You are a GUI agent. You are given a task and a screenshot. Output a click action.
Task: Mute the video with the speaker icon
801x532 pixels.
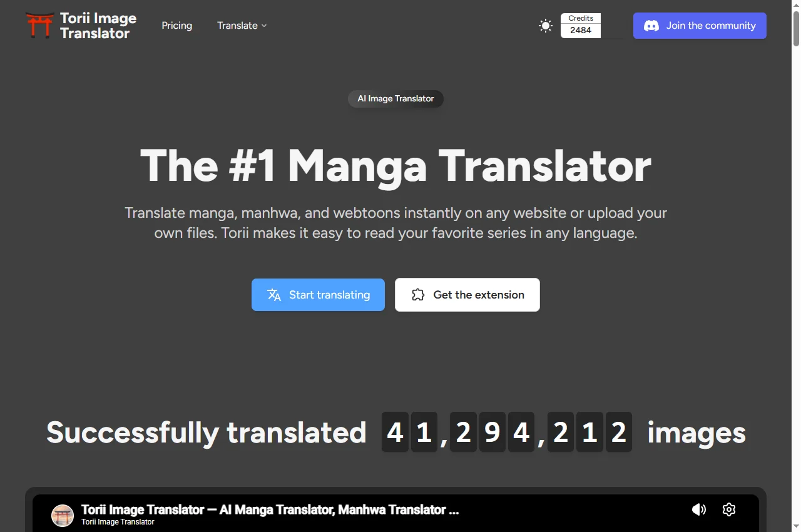699,509
